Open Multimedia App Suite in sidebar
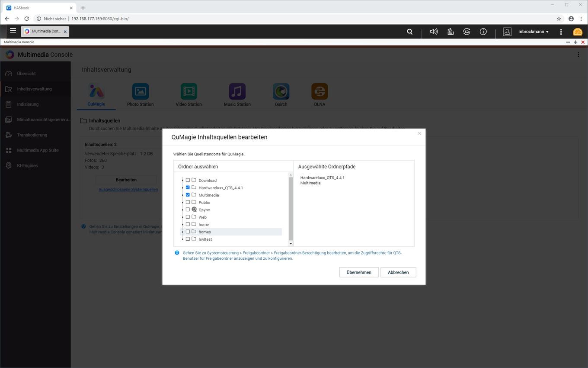The image size is (588, 368). tap(35, 150)
